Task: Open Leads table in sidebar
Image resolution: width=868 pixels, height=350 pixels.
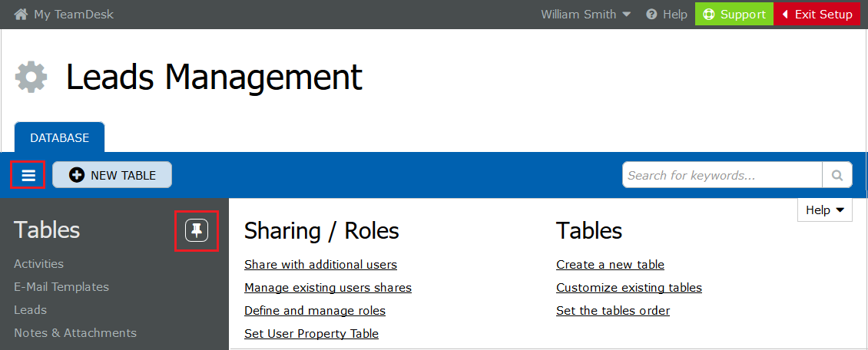Action: pos(31,310)
